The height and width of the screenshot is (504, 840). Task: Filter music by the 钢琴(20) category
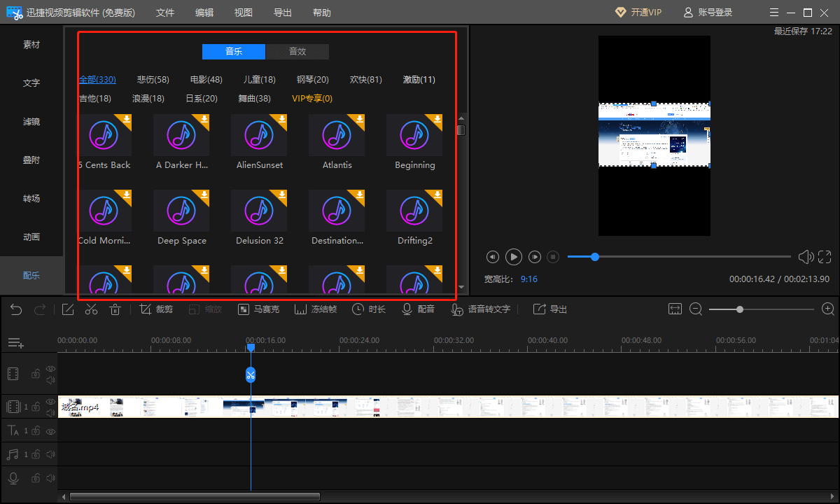pyautogui.click(x=313, y=80)
